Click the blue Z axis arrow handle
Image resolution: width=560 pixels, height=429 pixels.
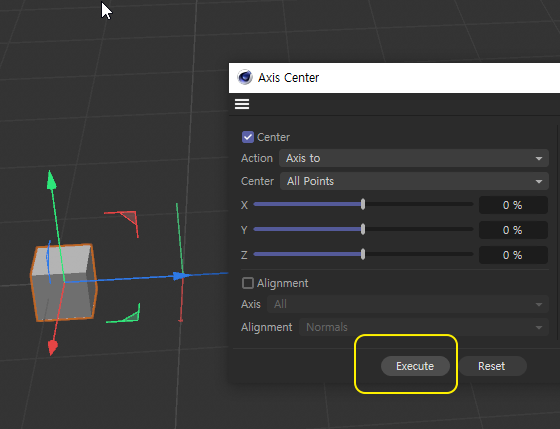point(182,276)
